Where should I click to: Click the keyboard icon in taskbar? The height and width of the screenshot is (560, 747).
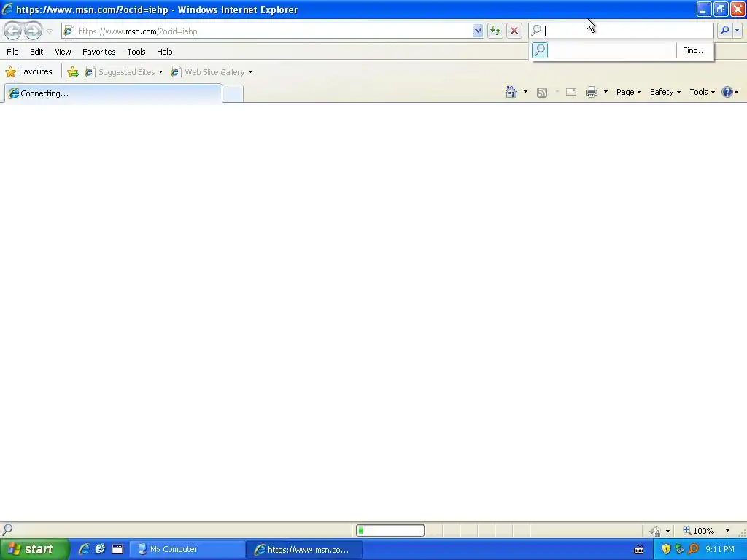[639, 550]
